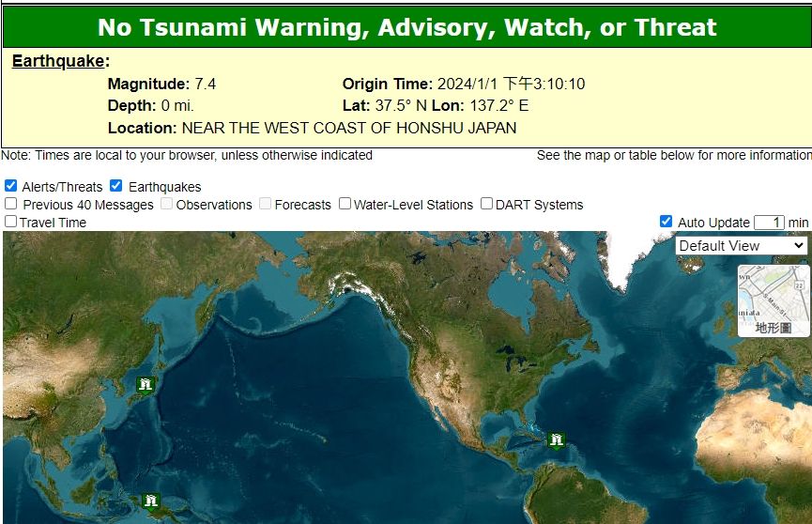Enable Previous 40 Messages checkbox
Viewport: 812px width, 524px height.
[11, 204]
